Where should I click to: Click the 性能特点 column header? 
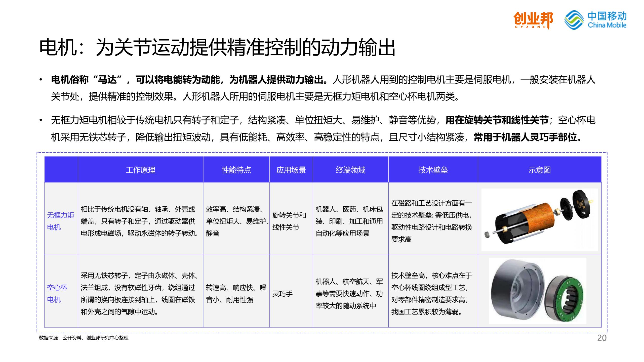(236, 170)
